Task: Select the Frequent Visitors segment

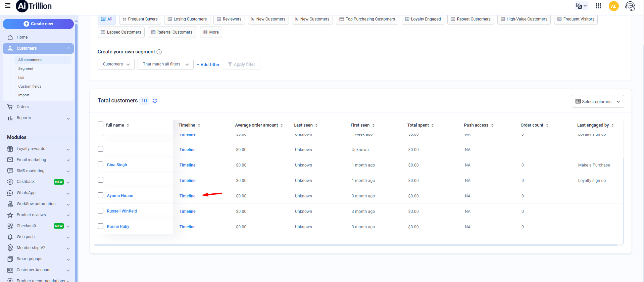Action: pos(576,19)
